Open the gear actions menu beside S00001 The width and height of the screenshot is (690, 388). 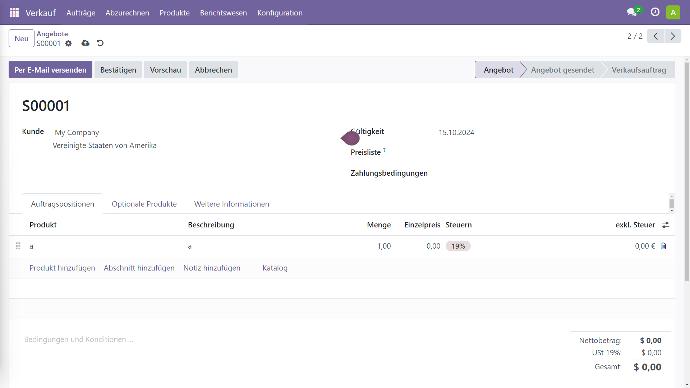[68, 43]
